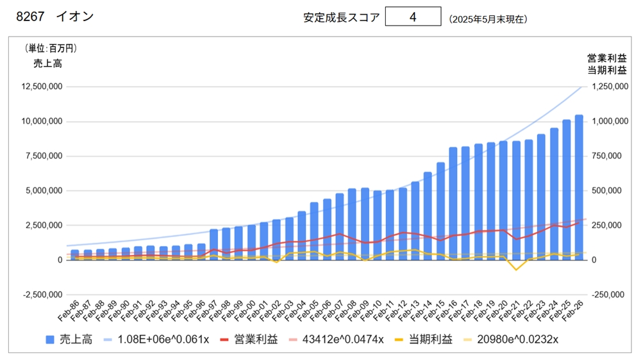Click the stability growth score box showing 4
This screenshot has width=641, height=364.
(x=413, y=16)
